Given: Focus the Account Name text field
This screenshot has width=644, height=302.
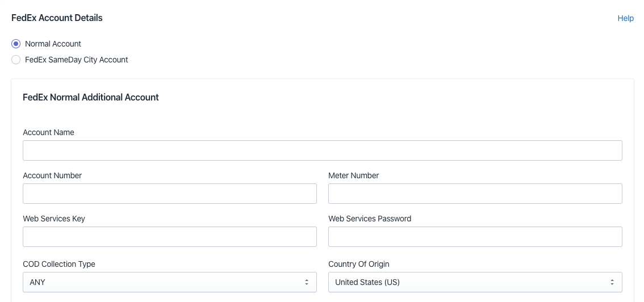Looking at the screenshot, I should (323, 150).
